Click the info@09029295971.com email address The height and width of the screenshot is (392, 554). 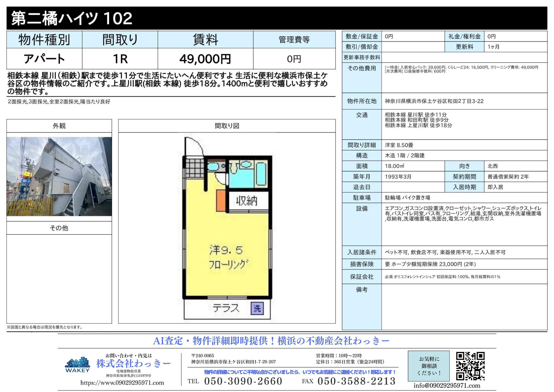click(447, 386)
